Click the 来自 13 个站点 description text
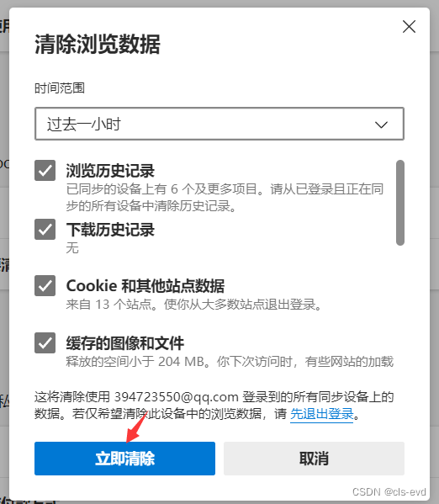The image size is (439, 504). tap(193, 304)
